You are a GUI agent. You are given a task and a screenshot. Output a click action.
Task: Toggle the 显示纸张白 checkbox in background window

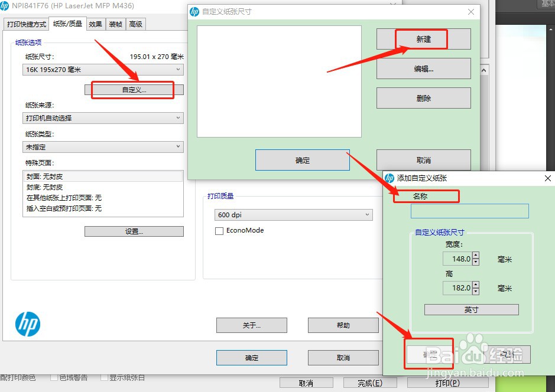click(x=104, y=377)
